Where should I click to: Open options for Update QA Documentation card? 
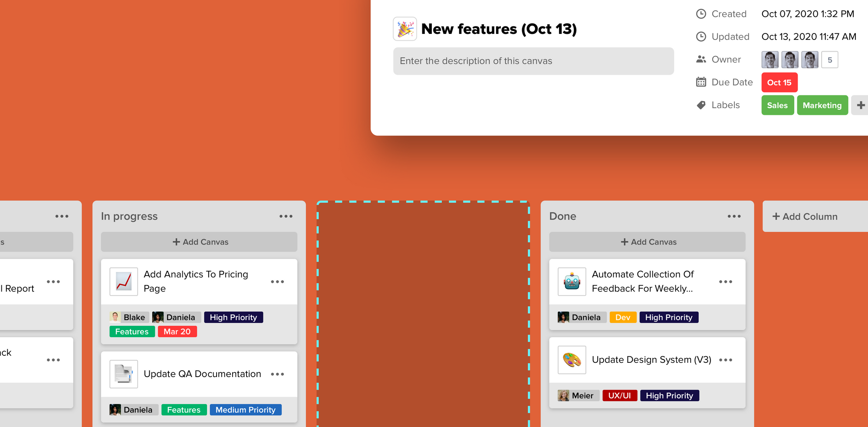click(x=277, y=374)
